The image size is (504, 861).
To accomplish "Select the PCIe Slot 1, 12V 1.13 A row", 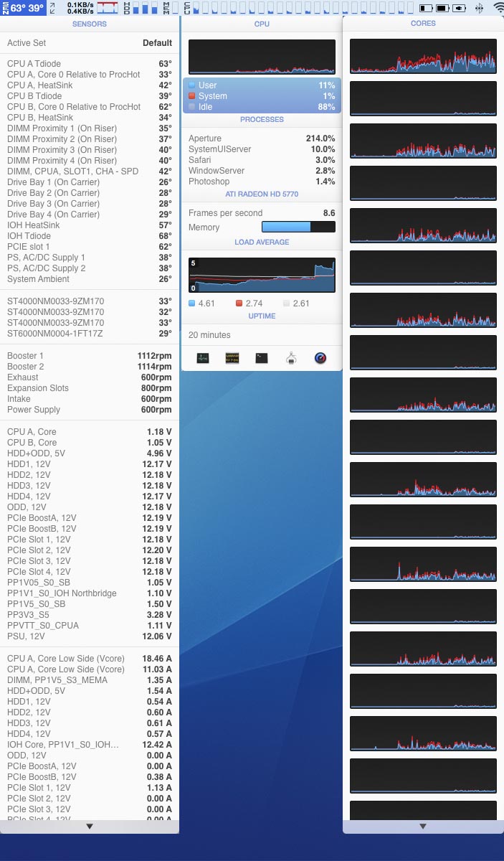I will click(x=90, y=788).
